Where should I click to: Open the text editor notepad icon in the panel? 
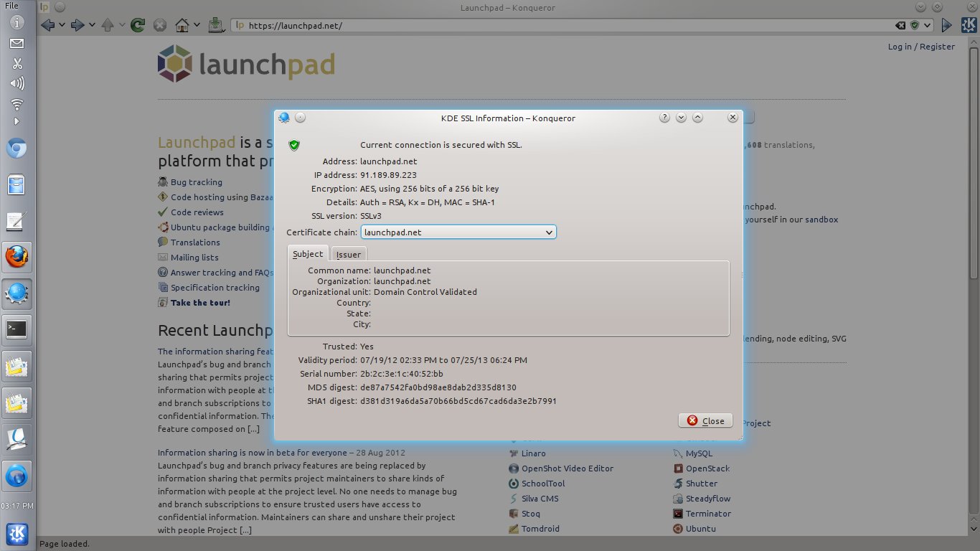pyautogui.click(x=17, y=221)
